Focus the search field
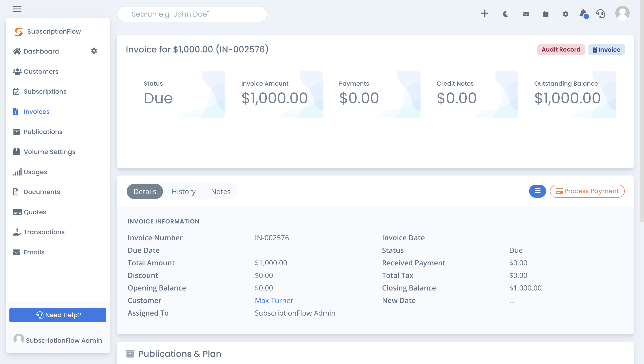 192,14
